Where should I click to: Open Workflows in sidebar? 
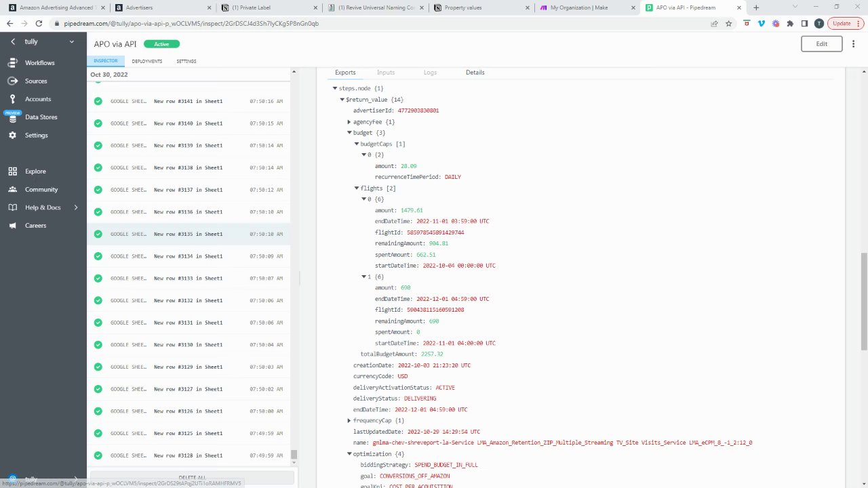39,62
